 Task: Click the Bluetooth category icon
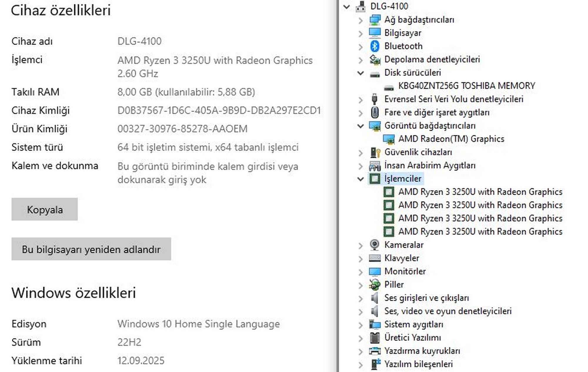(x=375, y=46)
